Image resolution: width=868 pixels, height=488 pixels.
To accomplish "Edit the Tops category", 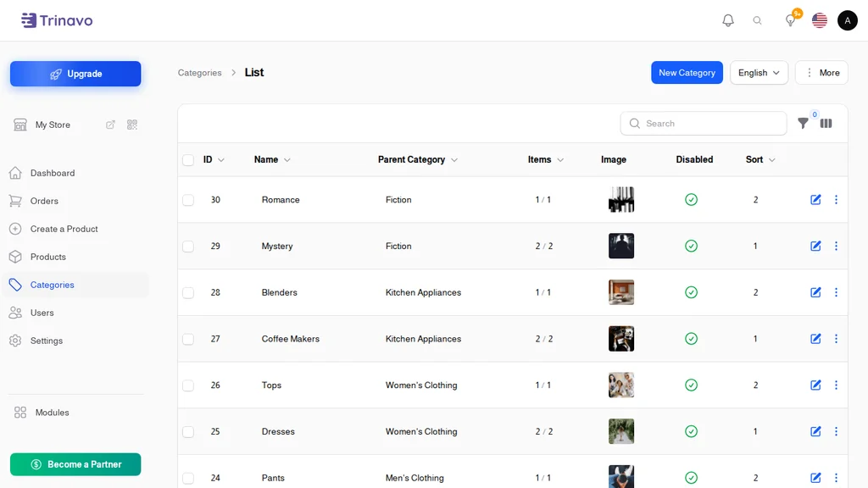I will pyautogui.click(x=815, y=385).
